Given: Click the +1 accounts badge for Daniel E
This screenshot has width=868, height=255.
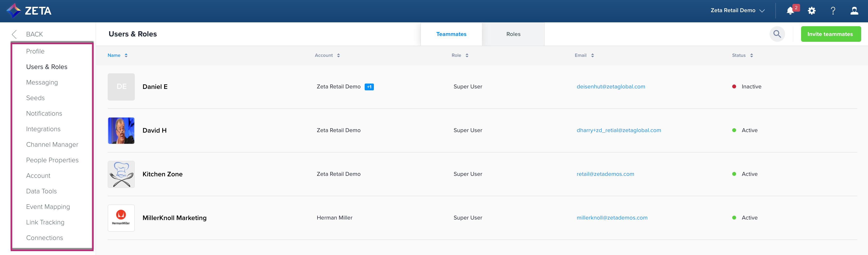Looking at the screenshot, I should 369,87.
